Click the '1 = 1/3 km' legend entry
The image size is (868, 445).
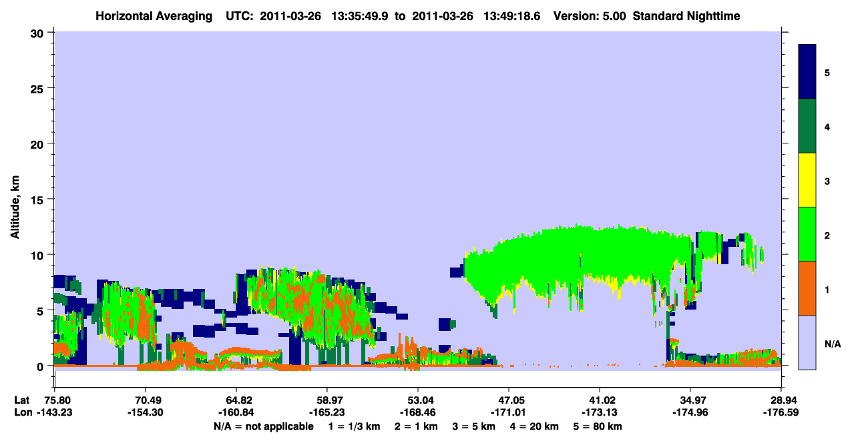tap(353, 426)
